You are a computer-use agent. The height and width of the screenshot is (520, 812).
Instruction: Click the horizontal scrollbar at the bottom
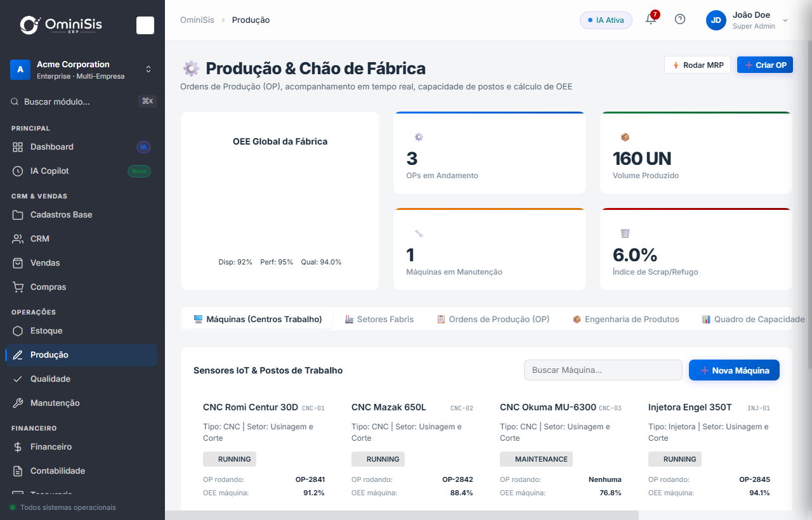402,515
